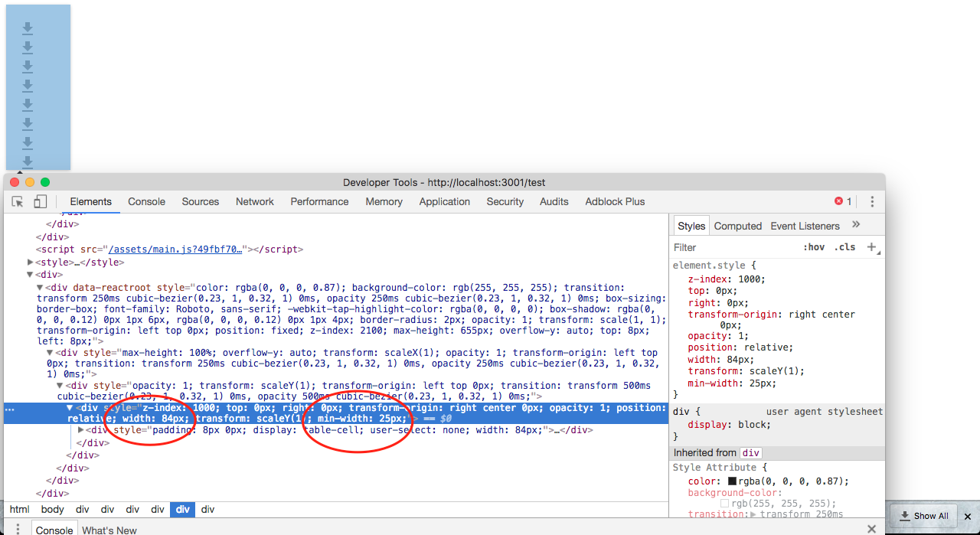This screenshot has height=535, width=980.
Task: Select the html breadcrumb
Action: (19, 509)
